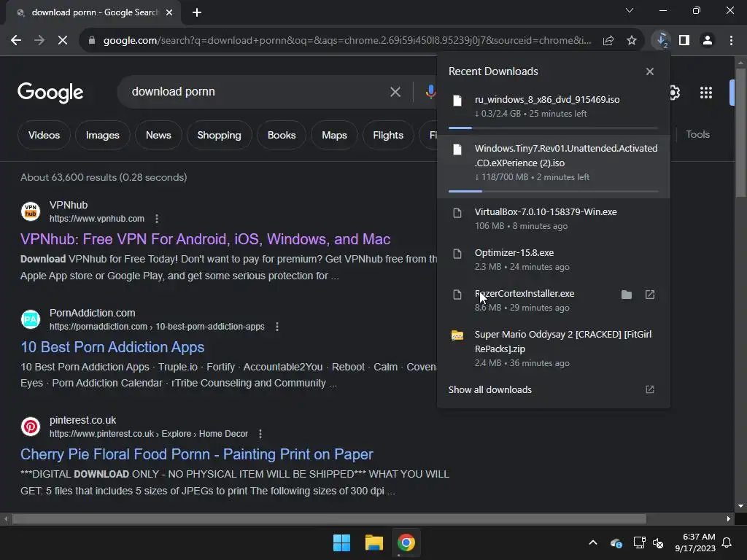This screenshot has height=560, width=747.
Task: Click the address bar URL
Action: [x=347, y=41]
